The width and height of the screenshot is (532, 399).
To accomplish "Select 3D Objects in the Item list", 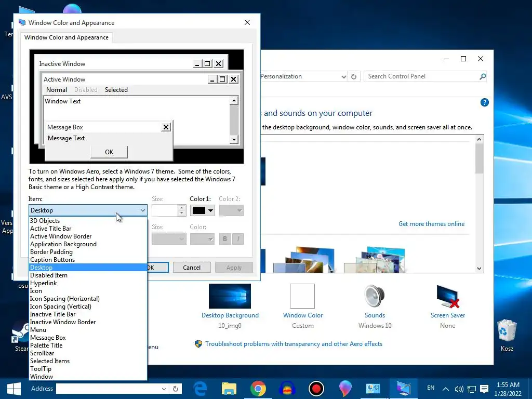I will (x=88, y=220).
